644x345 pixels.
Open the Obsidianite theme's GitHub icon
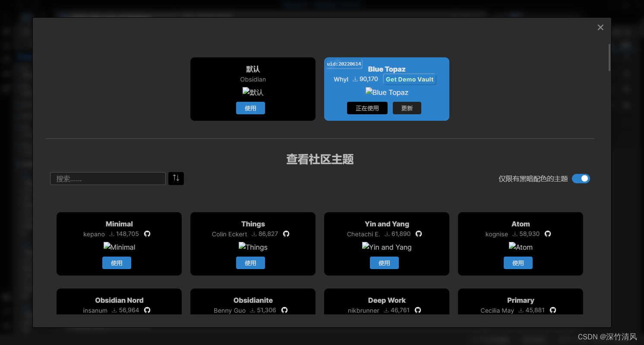(x=284, y=310)
